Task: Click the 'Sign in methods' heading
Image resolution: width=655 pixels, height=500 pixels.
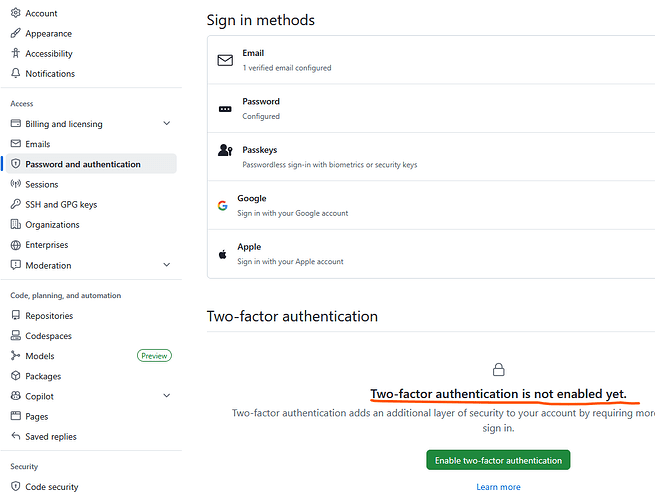Action: coord(261,20)
